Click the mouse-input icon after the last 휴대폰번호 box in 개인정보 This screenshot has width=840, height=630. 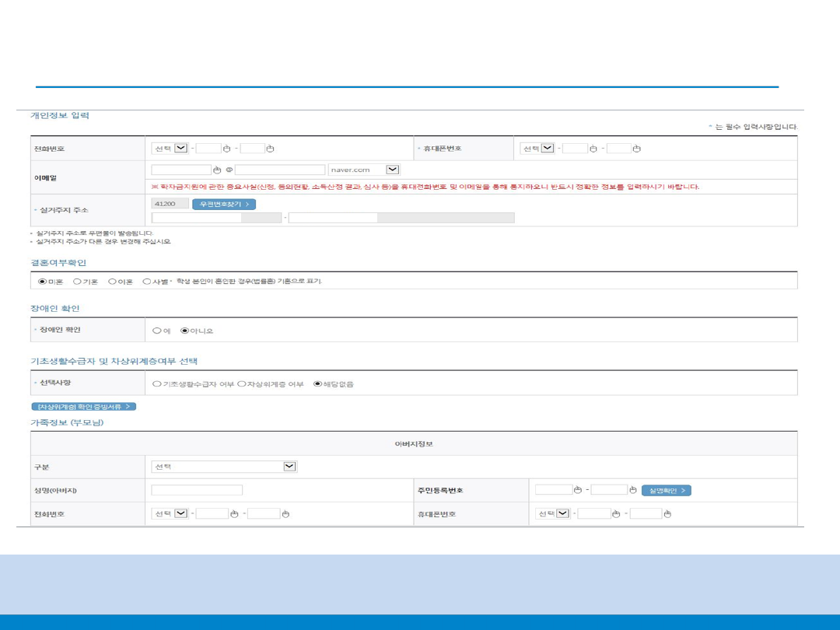[636, 149]
